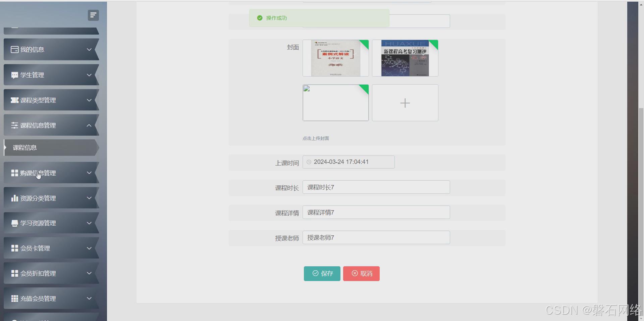The height and width of the screenshot is (321, 644).
Task: Collapse 课程信息管理 chevron
Action: [89, 125]
